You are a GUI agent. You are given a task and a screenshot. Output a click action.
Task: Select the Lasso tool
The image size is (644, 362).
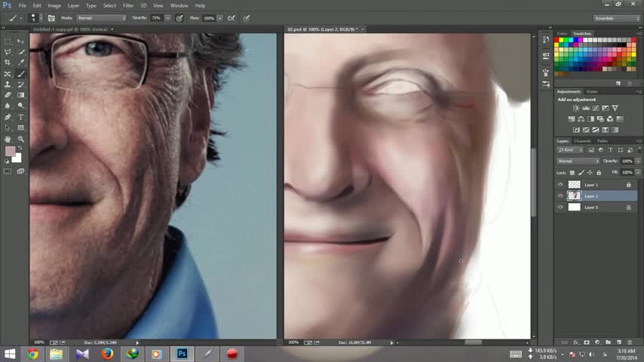tap(8, 52)
